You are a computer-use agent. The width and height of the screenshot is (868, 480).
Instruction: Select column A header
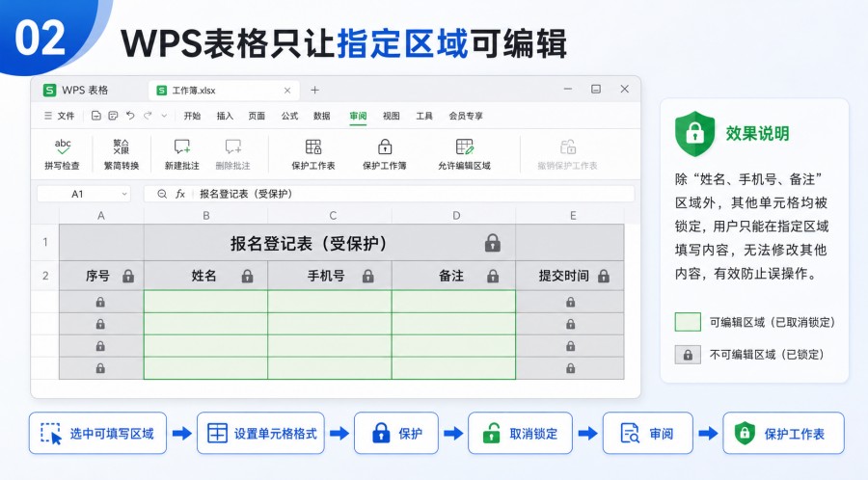click(x=101, y=216)
